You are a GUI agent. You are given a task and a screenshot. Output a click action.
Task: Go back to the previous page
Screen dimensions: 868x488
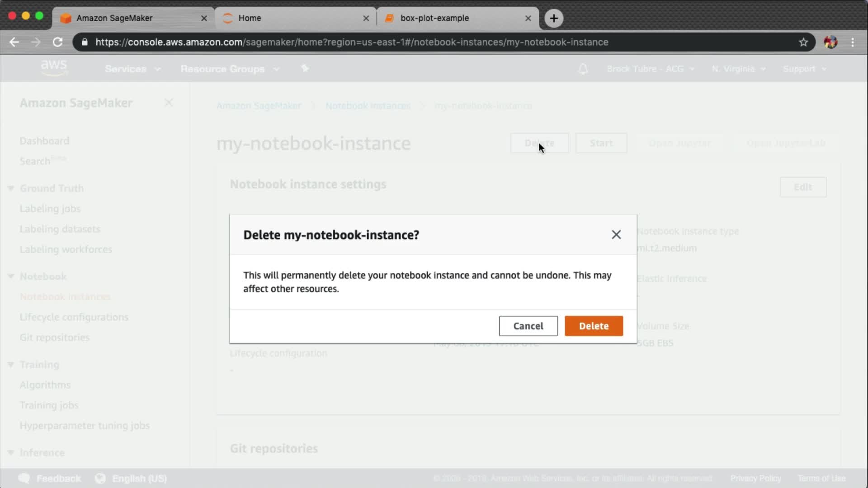[14, 42]
